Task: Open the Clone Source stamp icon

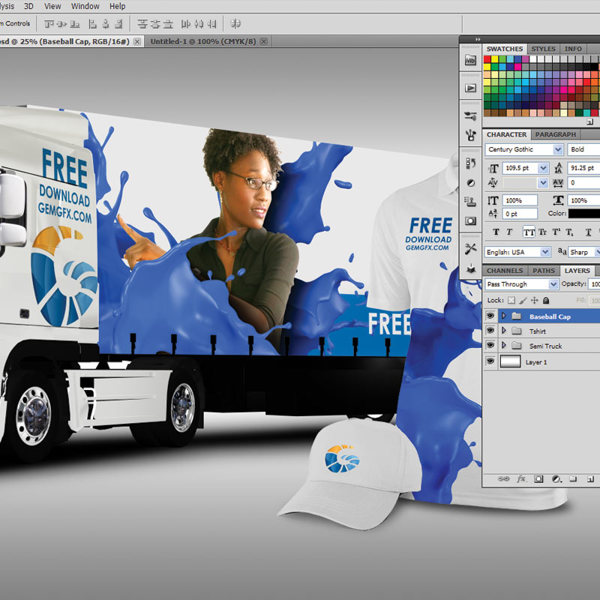Action: [x=470, y=201]
